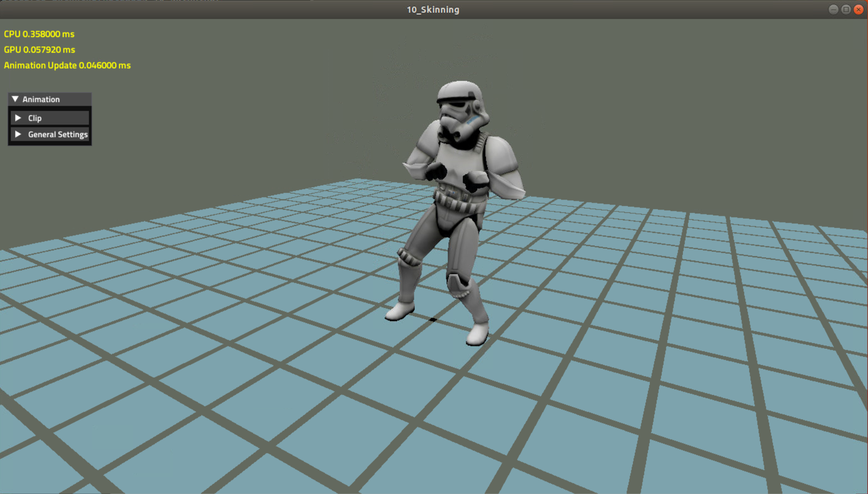Click the Animation Update timing text
The height and width of the screenshot is (494, 868).
pyautogui.click(x=67, y=65)
